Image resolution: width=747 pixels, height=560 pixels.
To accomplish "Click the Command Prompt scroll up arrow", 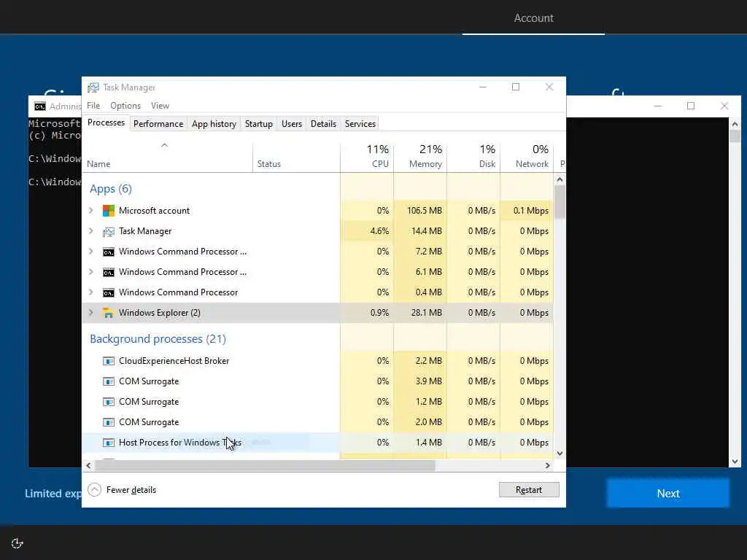I will [735, 124].
